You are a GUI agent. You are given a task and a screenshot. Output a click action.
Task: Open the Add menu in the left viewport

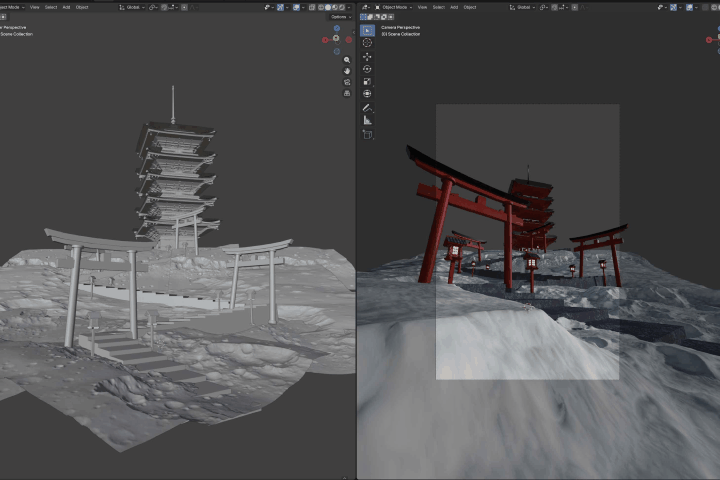tap(66, 7)
